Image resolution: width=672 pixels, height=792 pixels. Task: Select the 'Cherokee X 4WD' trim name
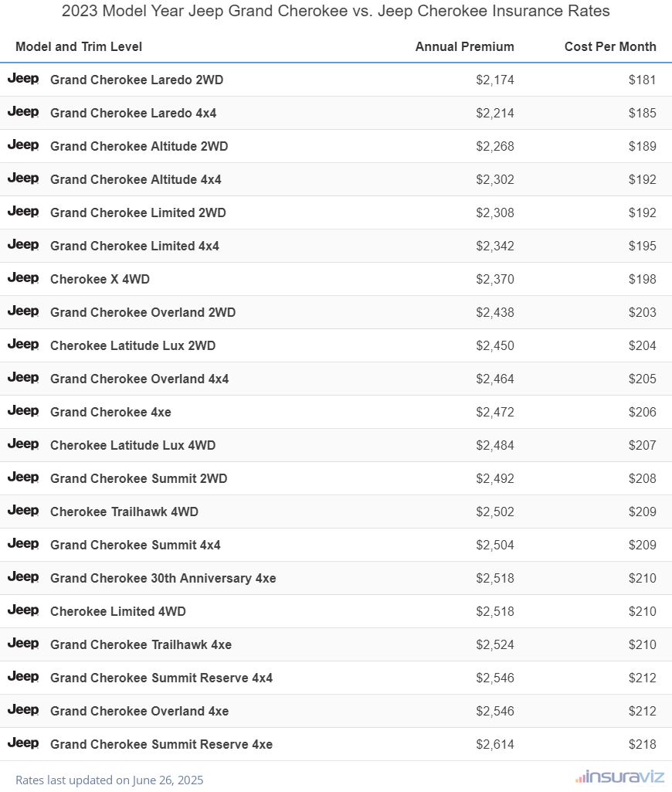(x=100, y=279)
